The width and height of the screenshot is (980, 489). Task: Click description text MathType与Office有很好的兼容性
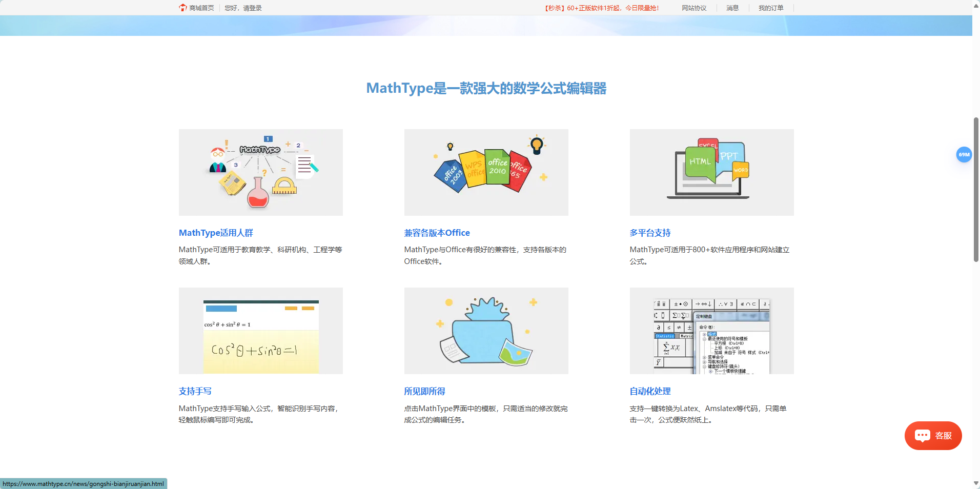tap(485, 255)
